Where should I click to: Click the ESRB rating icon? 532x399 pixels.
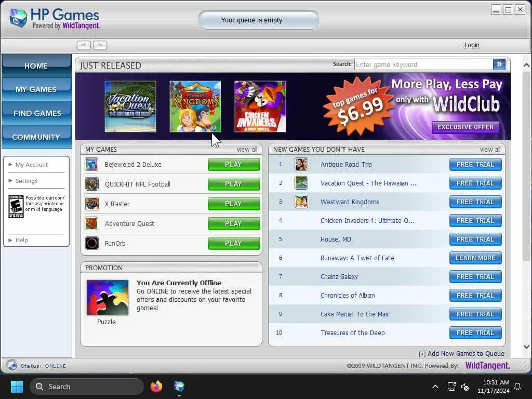point(16,206)
